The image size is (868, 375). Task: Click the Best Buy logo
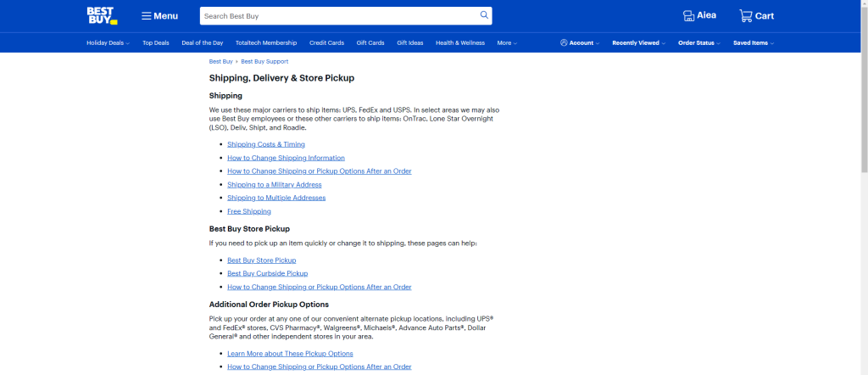(102, 15)
